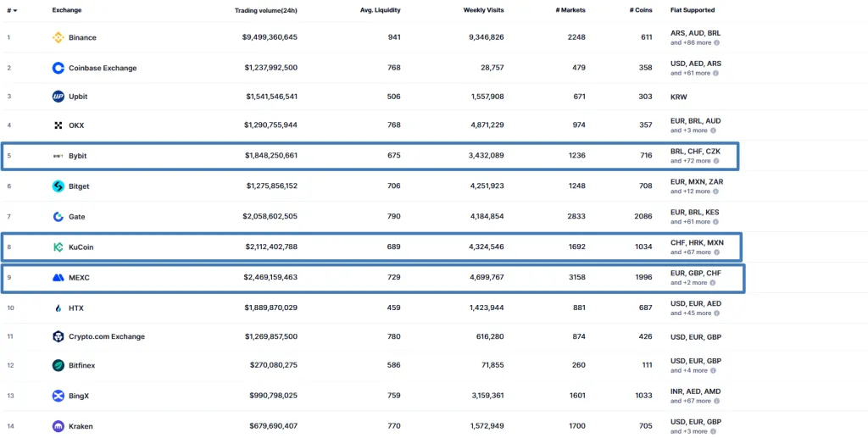Expand Gate's +61 more fiat currencies
The image size is (868, 438).
[x=693, y=222]
